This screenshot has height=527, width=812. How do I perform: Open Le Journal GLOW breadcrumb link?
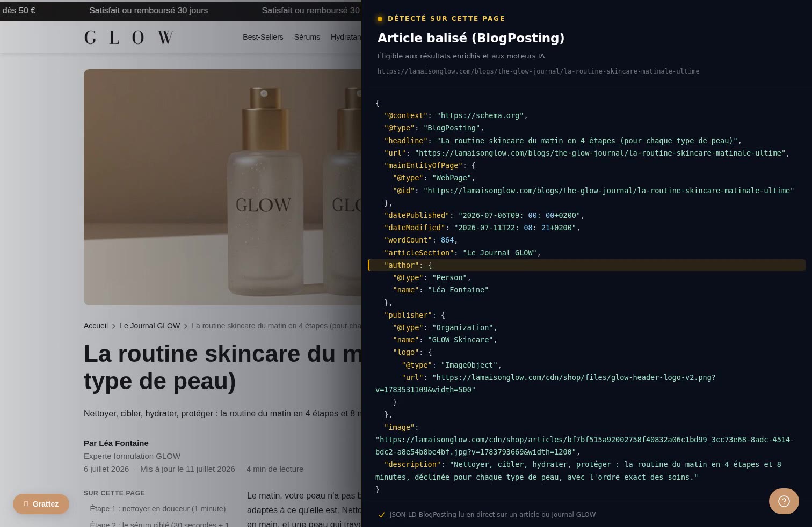[150, 326]
